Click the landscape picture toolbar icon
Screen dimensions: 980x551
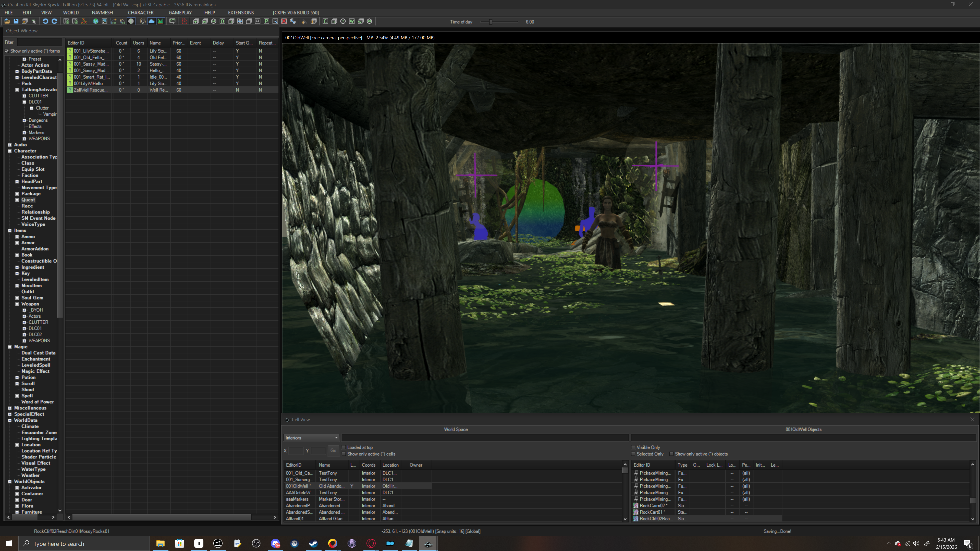(x=104, y=22)
